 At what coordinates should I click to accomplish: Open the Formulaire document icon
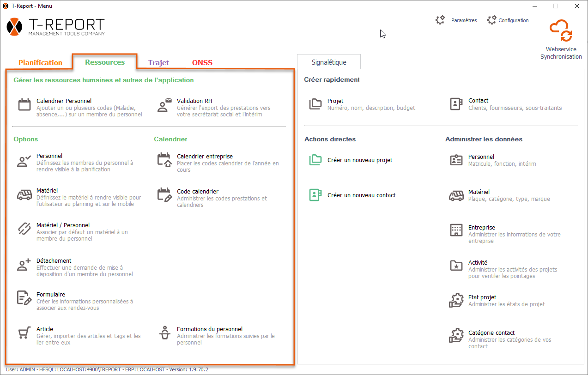coord(24,298)
